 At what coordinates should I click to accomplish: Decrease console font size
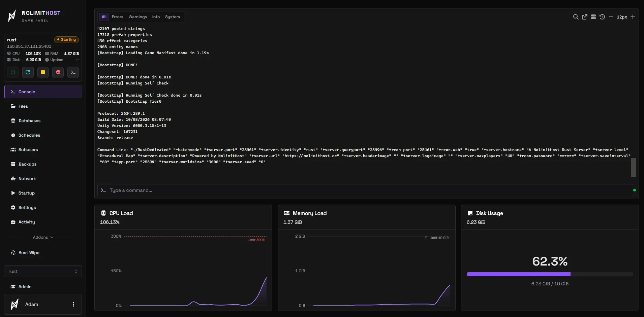(x=611, y=17)
